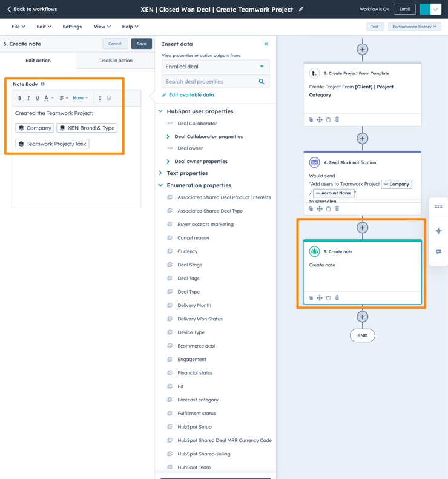Select the Company token in note body

pyautogui.click(x=35, y=128)
